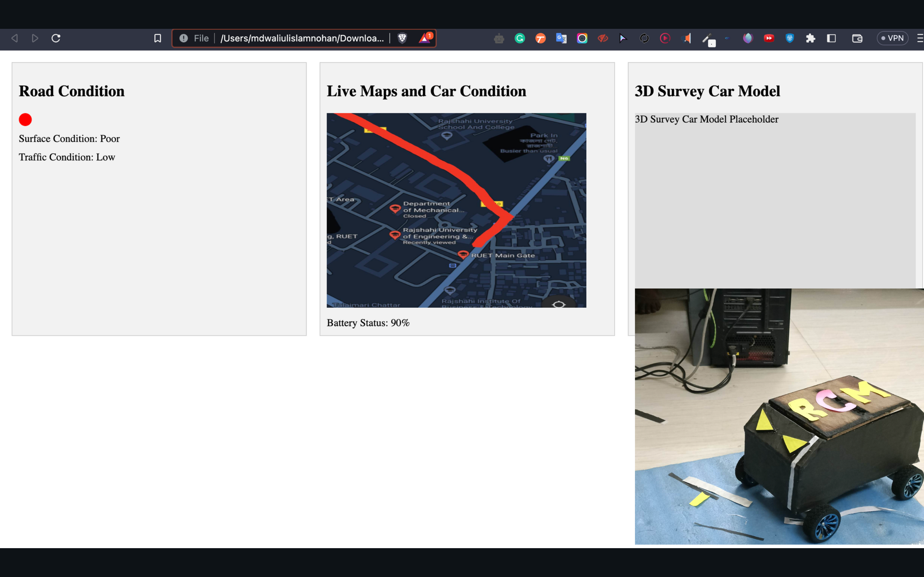Open the Grammarly extension icon
Screen dimensions: 924x577
click(x=520, y=38)
